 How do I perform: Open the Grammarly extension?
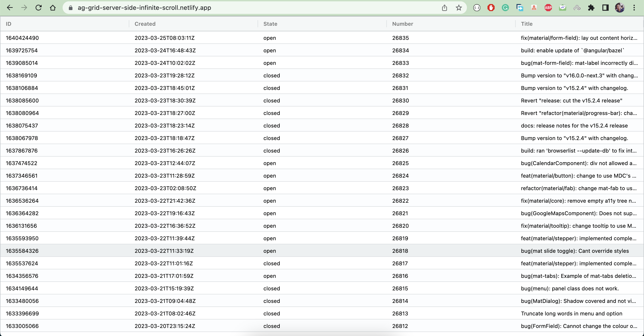[x=505, y=8]
